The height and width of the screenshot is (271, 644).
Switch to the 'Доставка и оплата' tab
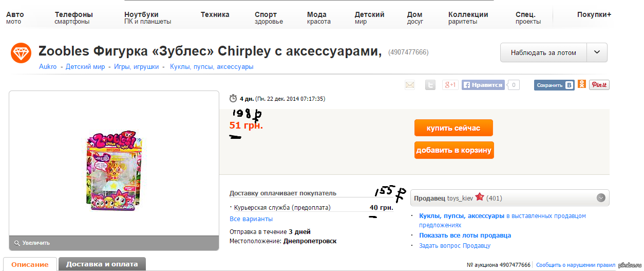click(x=102, y=264)
